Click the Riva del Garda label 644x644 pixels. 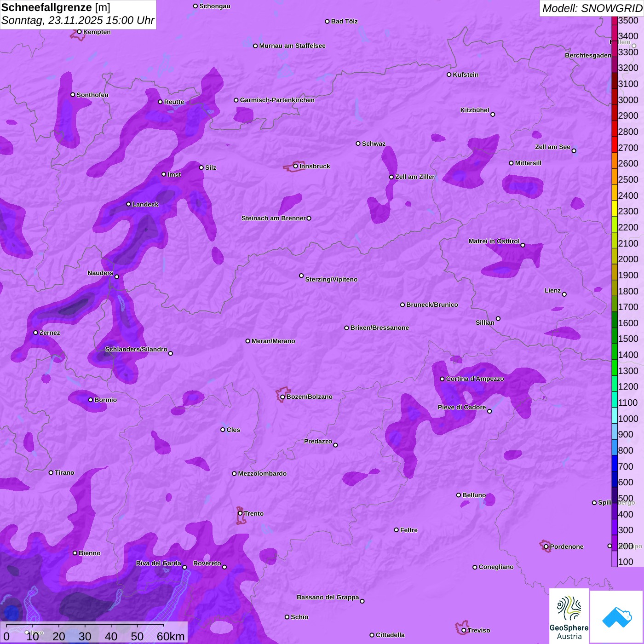tap(159, 563)
